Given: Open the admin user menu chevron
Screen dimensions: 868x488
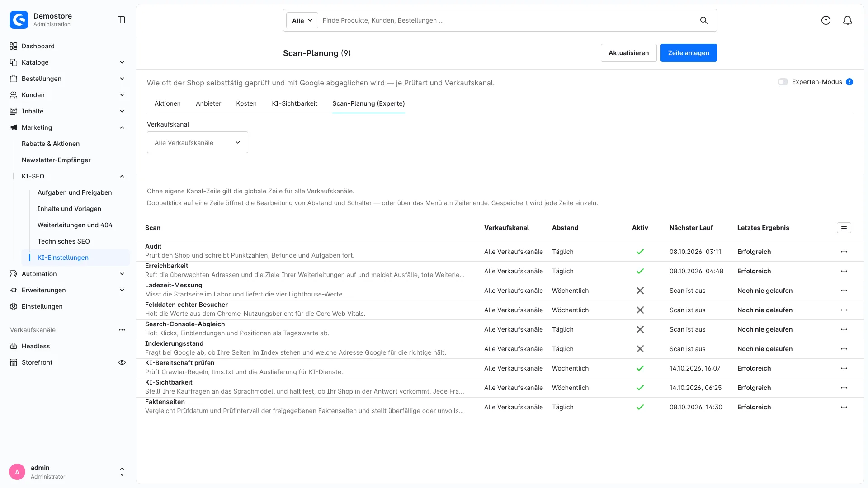Looking at the screenshot, I should [122, 472].
